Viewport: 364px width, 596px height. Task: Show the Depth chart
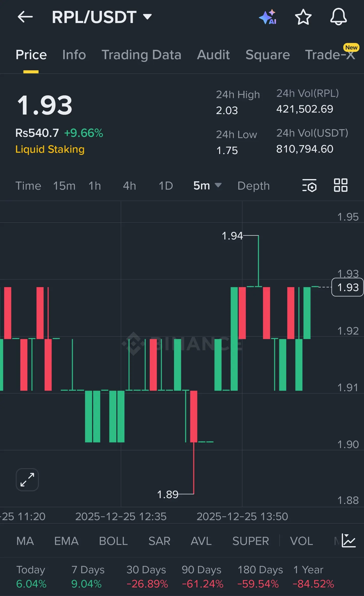tap(254, 186)
